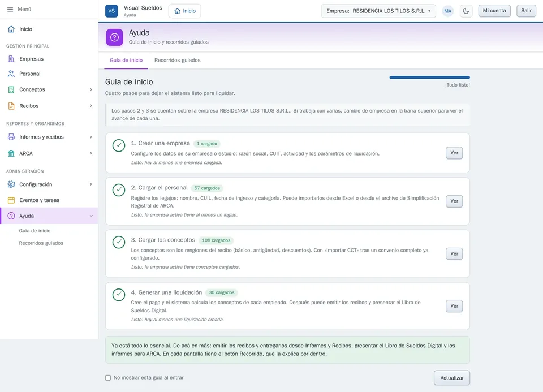Open Guía de inicio in sidebar submenu
This screenshot has height=392, width=543.
point(35,231)
